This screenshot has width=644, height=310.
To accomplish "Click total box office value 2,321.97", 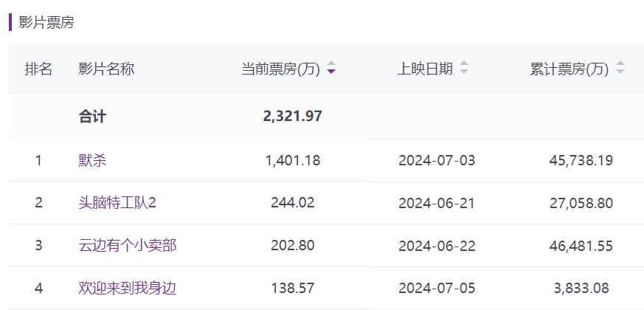I will 293,116.
